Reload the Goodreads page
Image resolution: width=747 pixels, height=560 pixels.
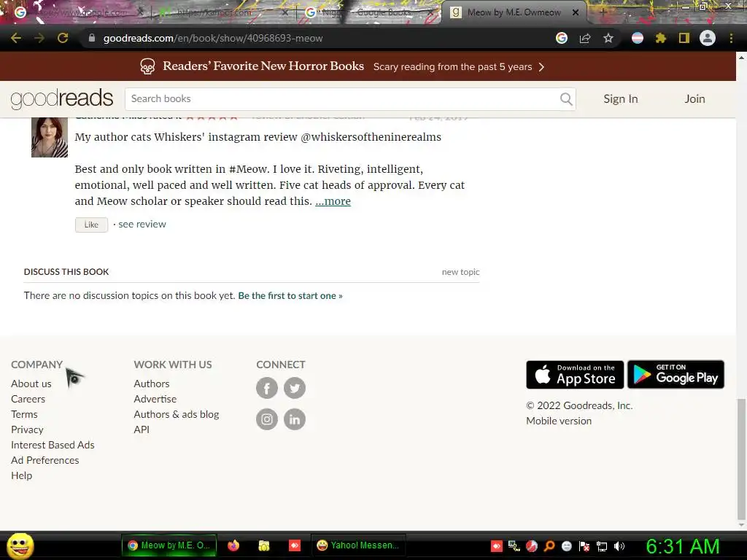tap(63, 38)
